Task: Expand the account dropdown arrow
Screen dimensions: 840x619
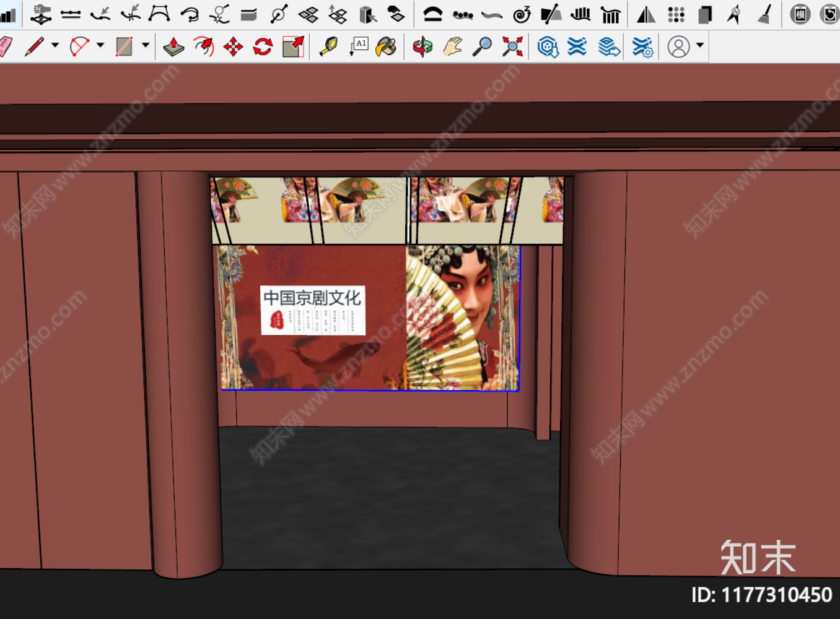Action: pos(700,45)
